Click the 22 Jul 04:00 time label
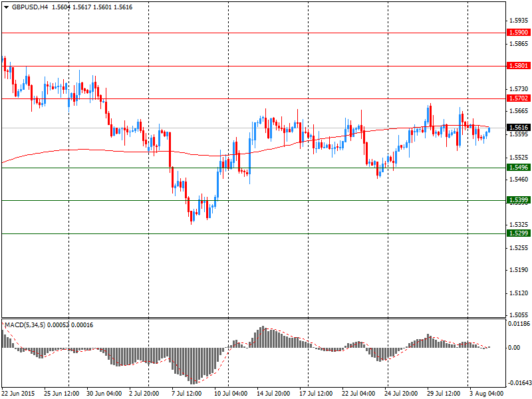 358,394
